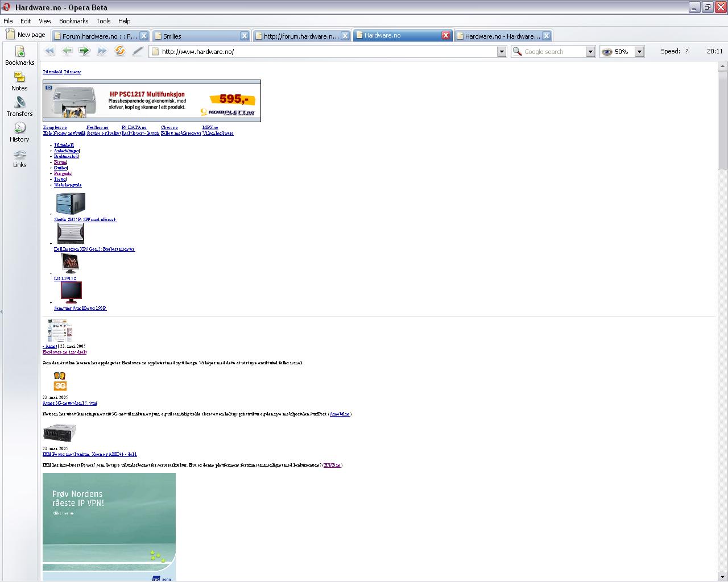Click the Rewind navigation button
Screen dimensions: 728x582
pos(49,51)
